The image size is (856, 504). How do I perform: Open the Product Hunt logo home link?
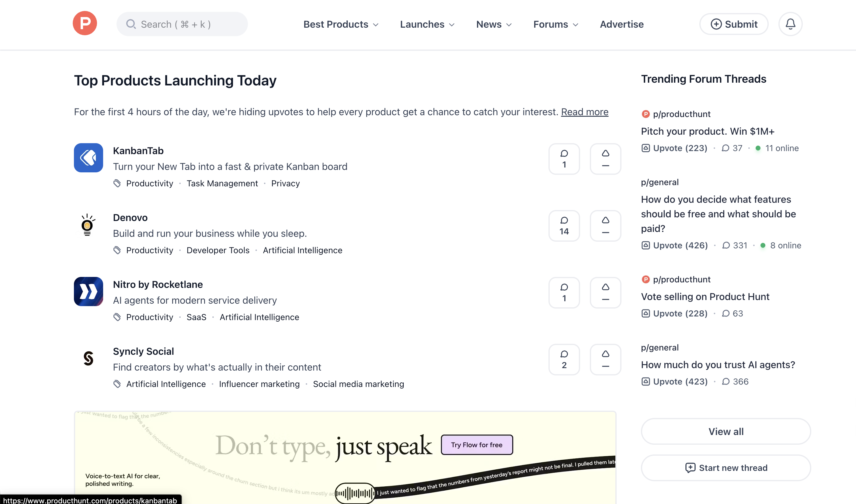[85, 23]
